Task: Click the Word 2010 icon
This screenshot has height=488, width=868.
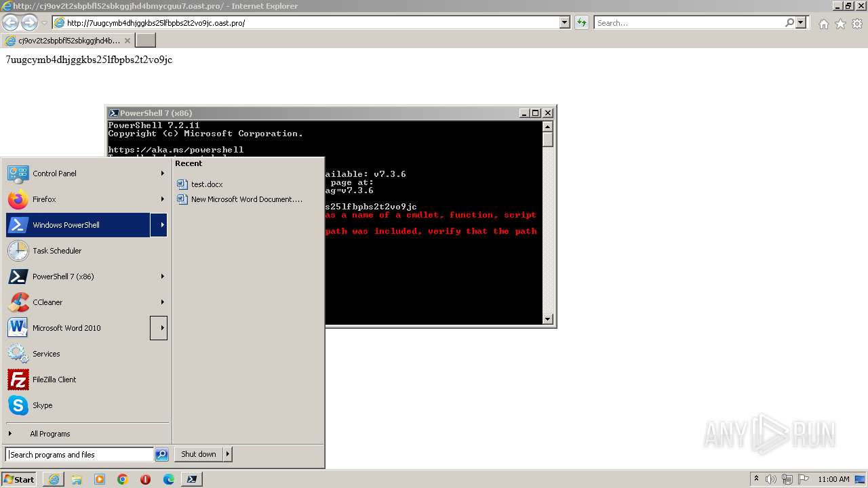Action: (x=18, y=328)
